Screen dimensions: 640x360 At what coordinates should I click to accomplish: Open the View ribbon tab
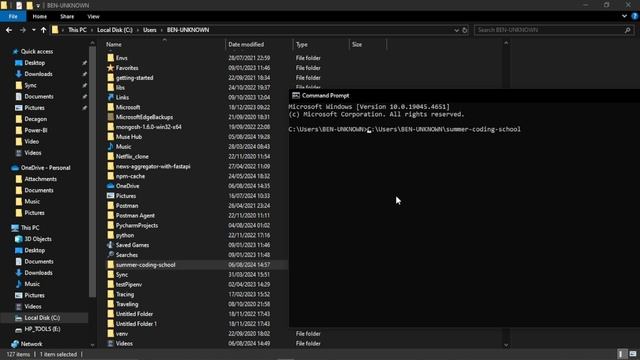click(x=93, y=16)
